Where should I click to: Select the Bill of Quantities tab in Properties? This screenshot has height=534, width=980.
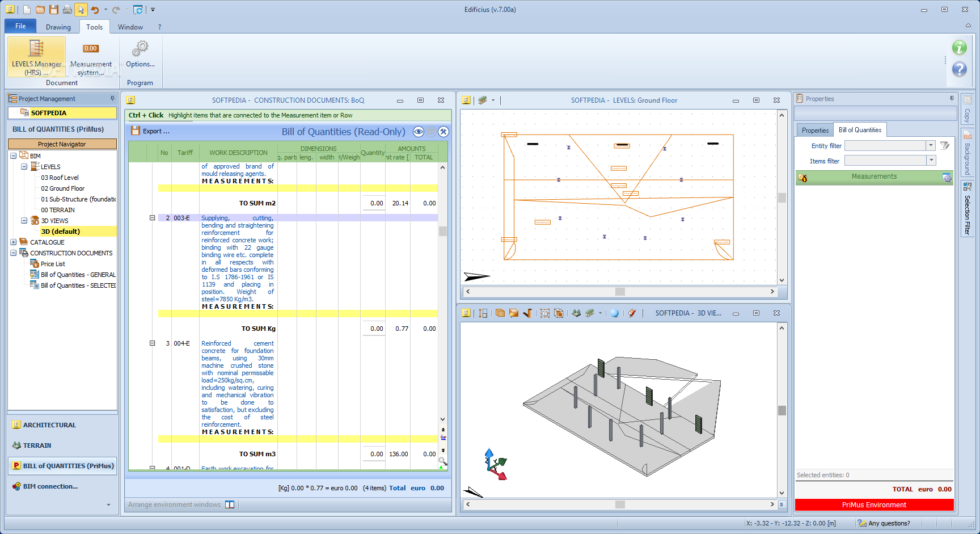pyautogui.click(x=860, y=130)
